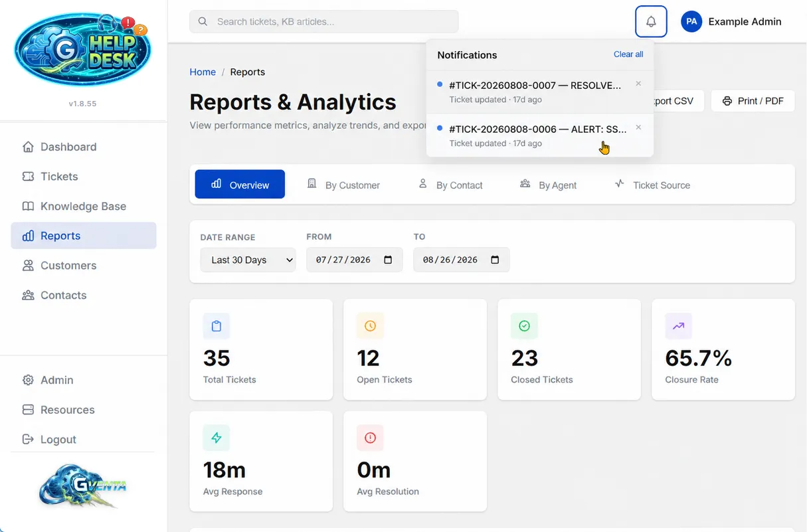Click the Resources sidebar icon

pos(28,410)
